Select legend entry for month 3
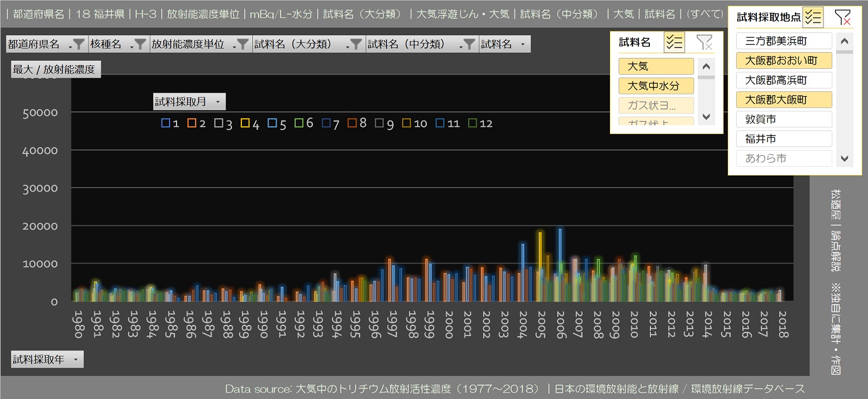Image resolution: width=868 pixels, height=399 pixels. 223,123
